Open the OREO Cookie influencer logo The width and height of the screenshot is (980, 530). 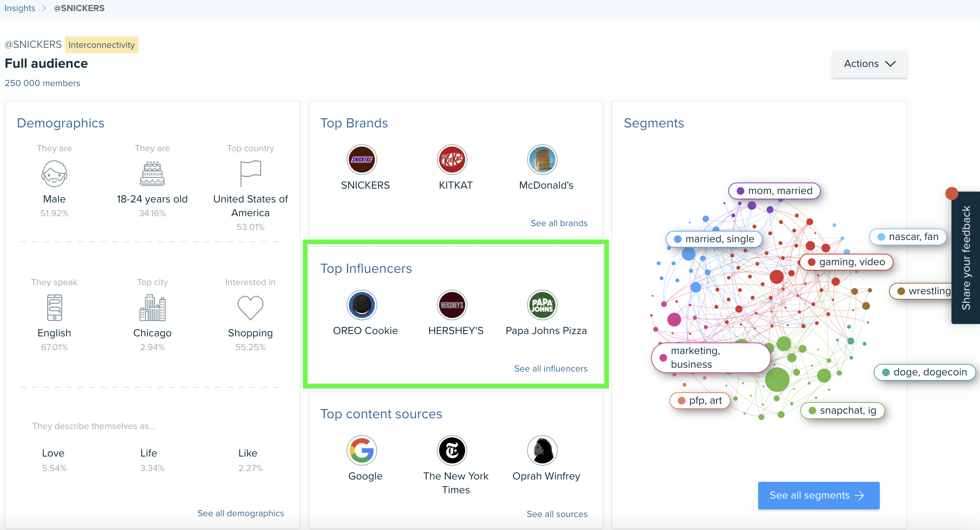coord(361,305)
